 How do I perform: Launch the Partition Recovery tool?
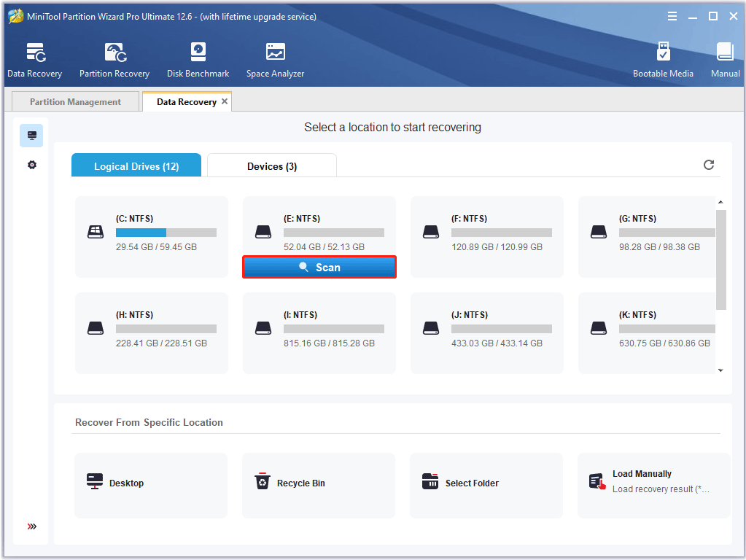coord(114,60)
